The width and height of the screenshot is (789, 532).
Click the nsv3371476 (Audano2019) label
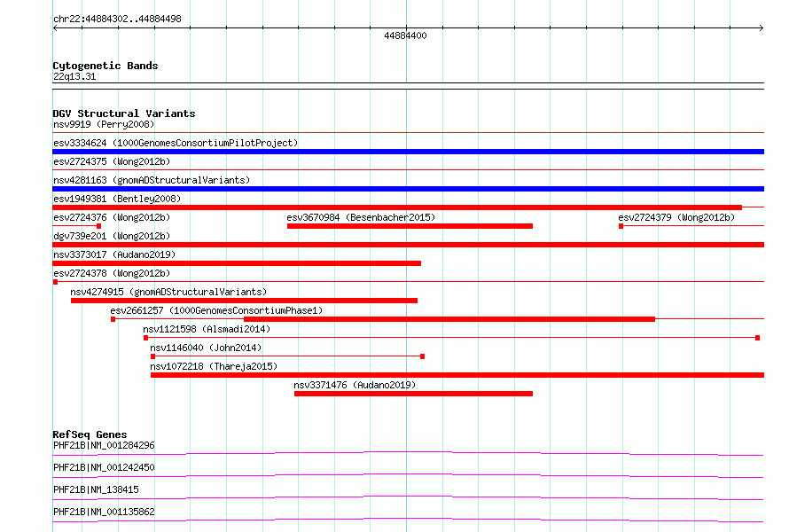355,385
